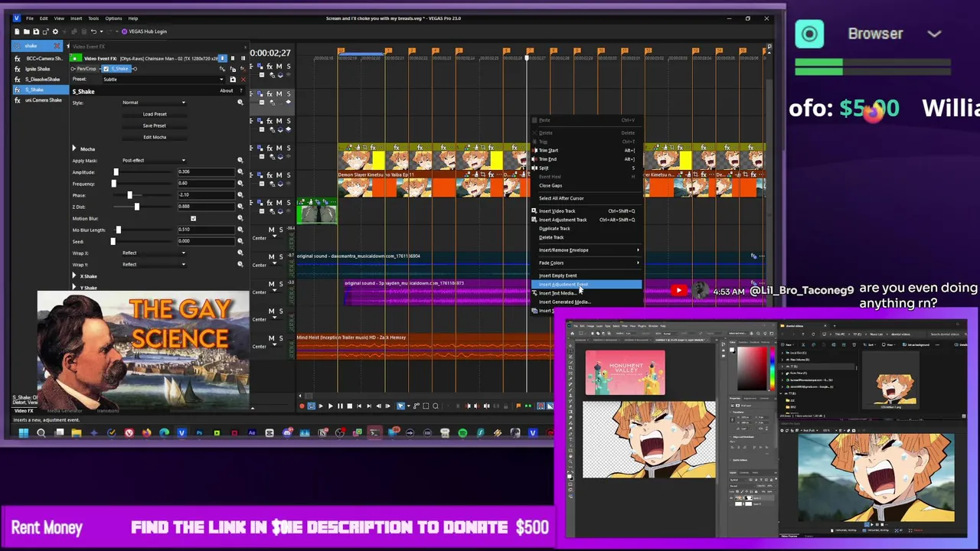Choose 'Insert Adjustment Event' in context menu

(x=587, y=285)
